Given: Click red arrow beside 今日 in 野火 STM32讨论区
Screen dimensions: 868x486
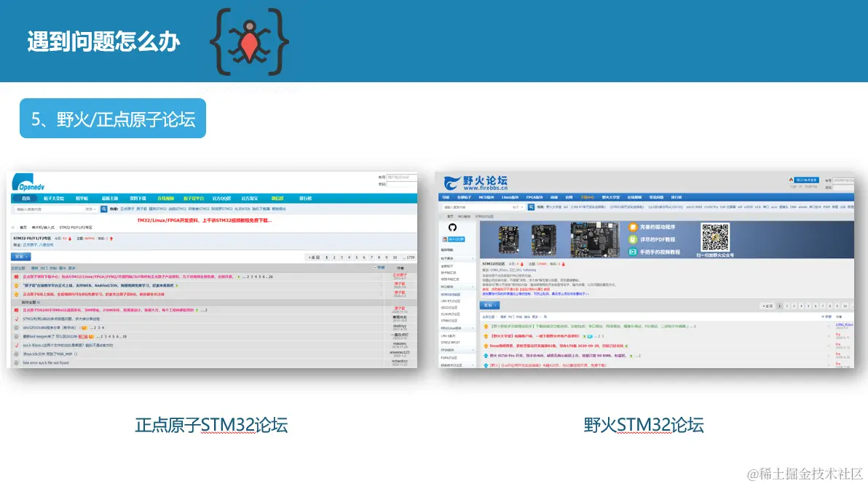Looking at the screenshot, I should (x=521, y=264).
